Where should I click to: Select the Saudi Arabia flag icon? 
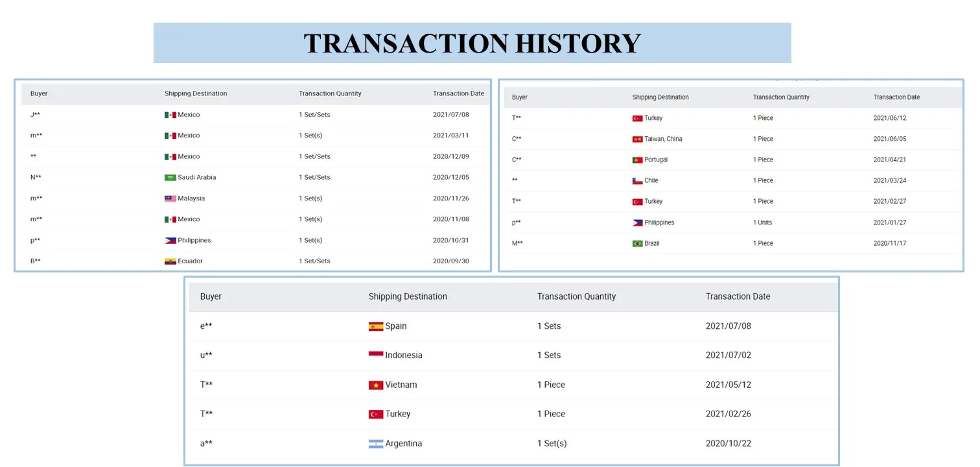[x=170, y=177]
